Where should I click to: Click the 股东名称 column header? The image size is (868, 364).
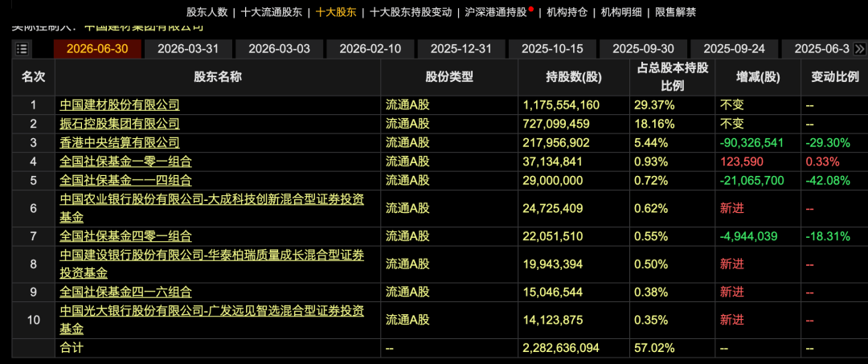click(x=218, y=77)
